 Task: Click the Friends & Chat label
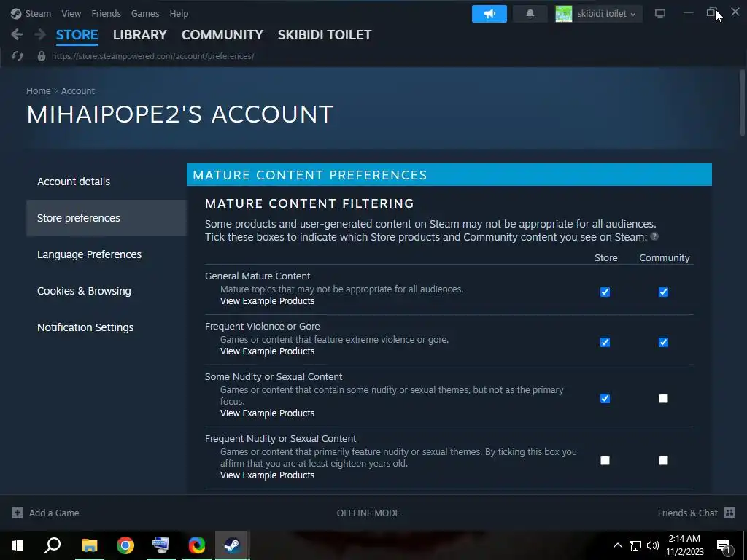[687, 513]
